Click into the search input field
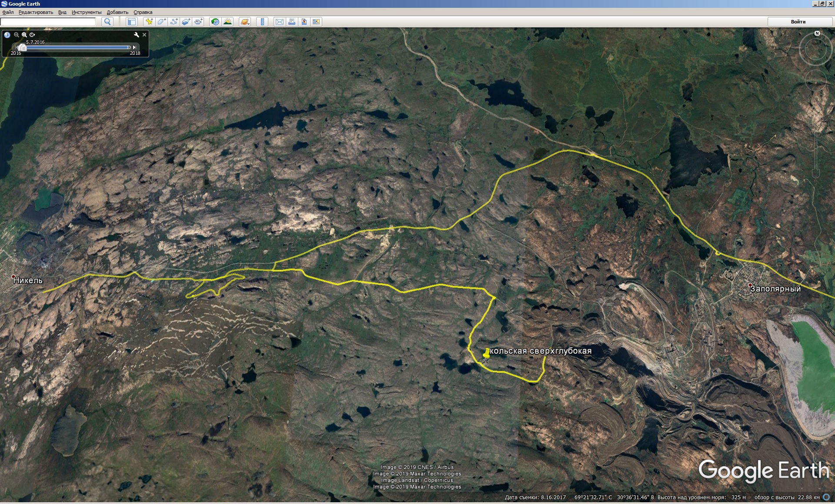The image size is (835, 504). 48,22
